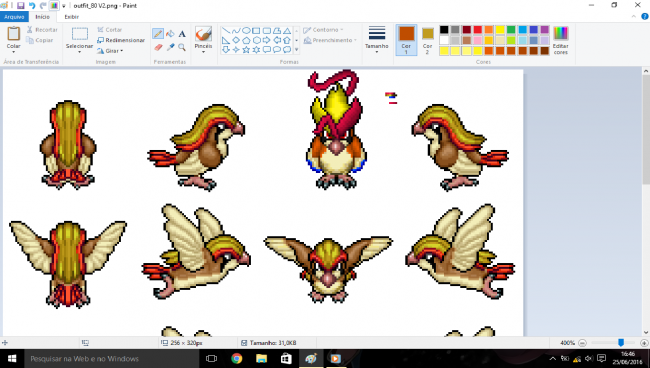Screen dimensions: 650x368
Task: Choose the Diamond shape
Action: (x=236, y=40)
